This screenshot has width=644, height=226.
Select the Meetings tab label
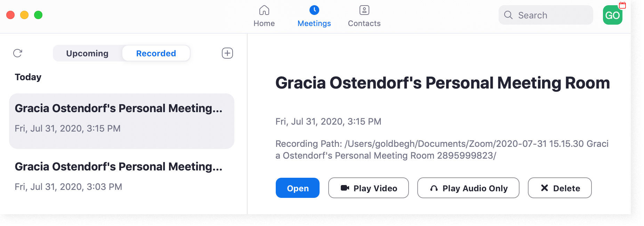click(x=314, y=23)
